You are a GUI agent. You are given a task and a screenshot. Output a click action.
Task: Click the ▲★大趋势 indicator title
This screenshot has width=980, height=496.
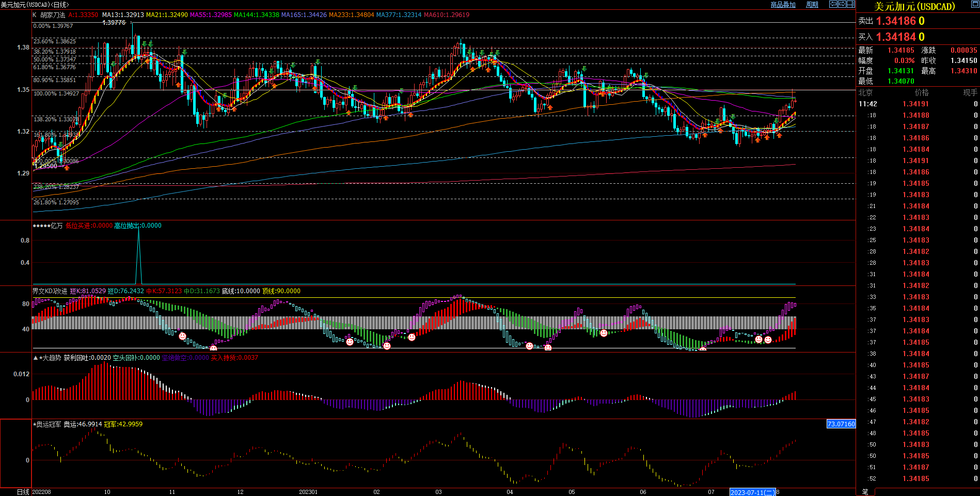pyautogui.click(x=47, y=358)
